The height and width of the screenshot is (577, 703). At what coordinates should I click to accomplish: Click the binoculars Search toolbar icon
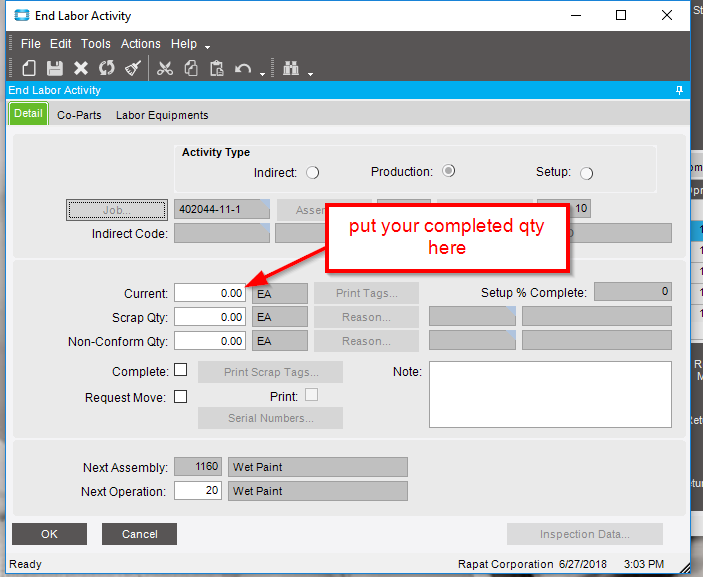coord(291,68)
